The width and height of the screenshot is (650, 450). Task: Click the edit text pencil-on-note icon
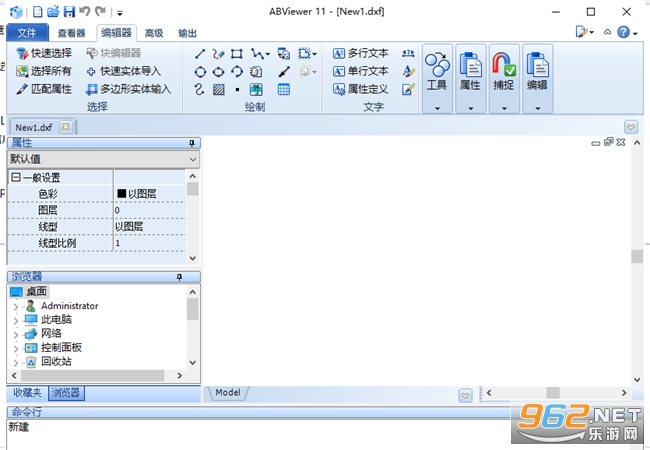tap(408, 89)
